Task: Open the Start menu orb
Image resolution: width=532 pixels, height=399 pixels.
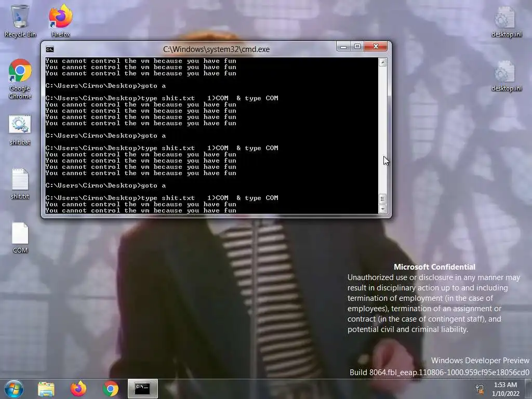Action: (14, 389)
